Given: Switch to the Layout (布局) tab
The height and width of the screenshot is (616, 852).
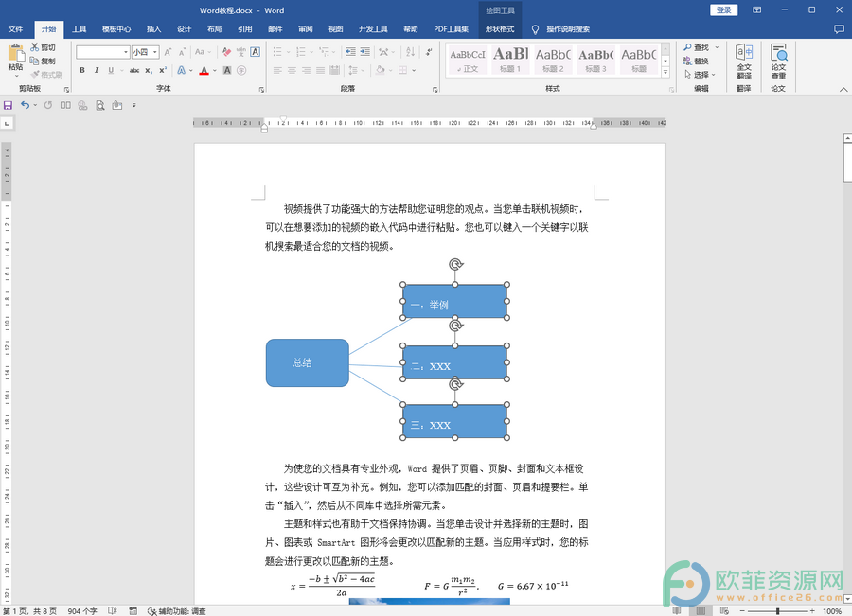Looking at the screenshot, I should pos(215,29).
